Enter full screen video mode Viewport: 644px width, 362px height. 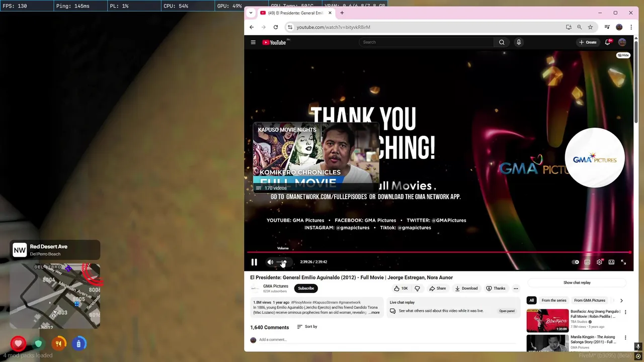point(623,262)
